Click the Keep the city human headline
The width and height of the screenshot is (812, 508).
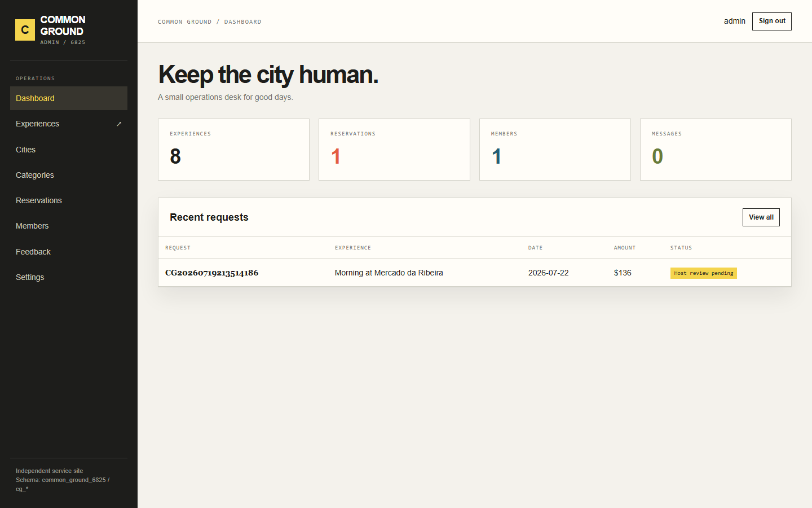click(x=268, y=75)
